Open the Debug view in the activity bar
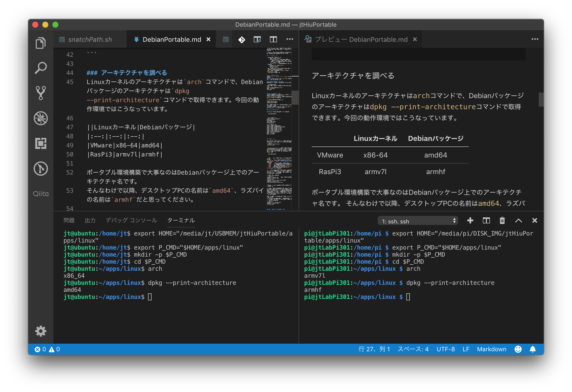The width and height of the screenshot is (572, 392). click(x=41, y=118)
